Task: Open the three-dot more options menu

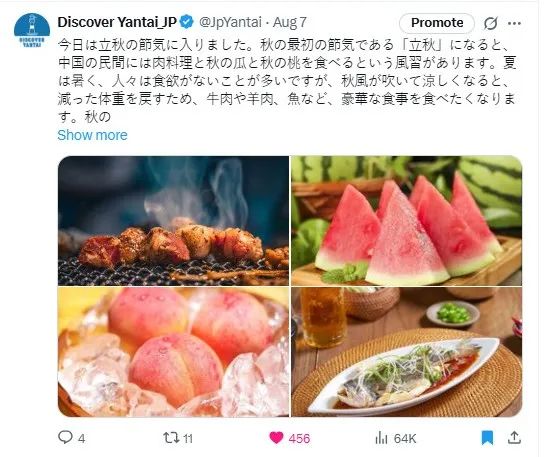Action: click(x=514, y=24)
